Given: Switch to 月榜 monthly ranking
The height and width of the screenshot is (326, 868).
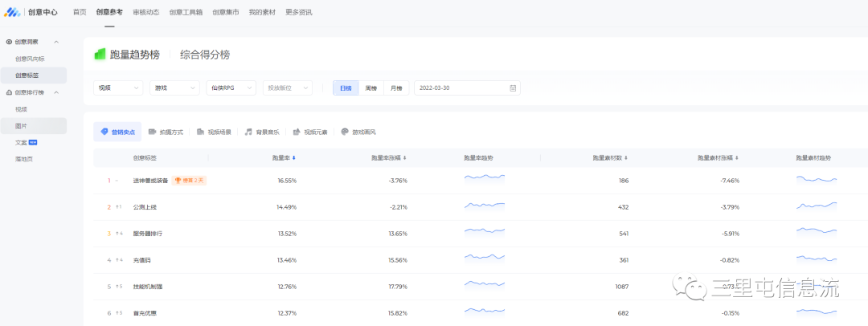Looking at the screenshot, I should (396, 88).
